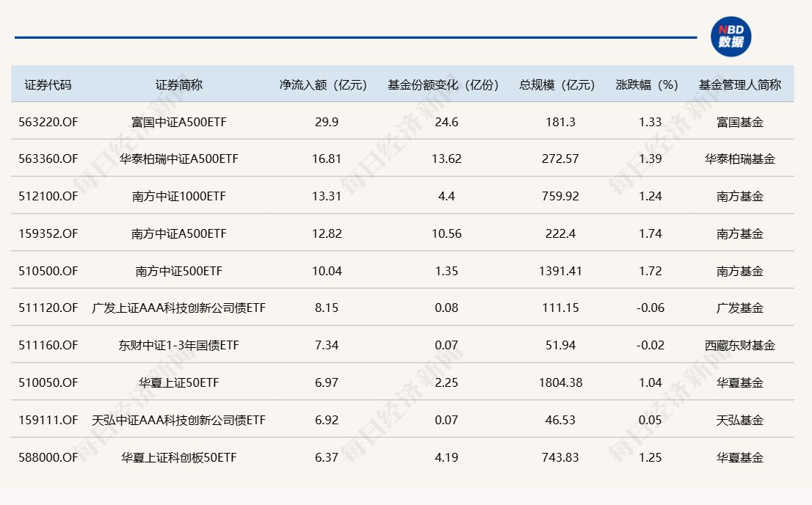This screenshot has height=505, width=812.
Task: Select total scale value 1391.41
Action: coord(560,271)
